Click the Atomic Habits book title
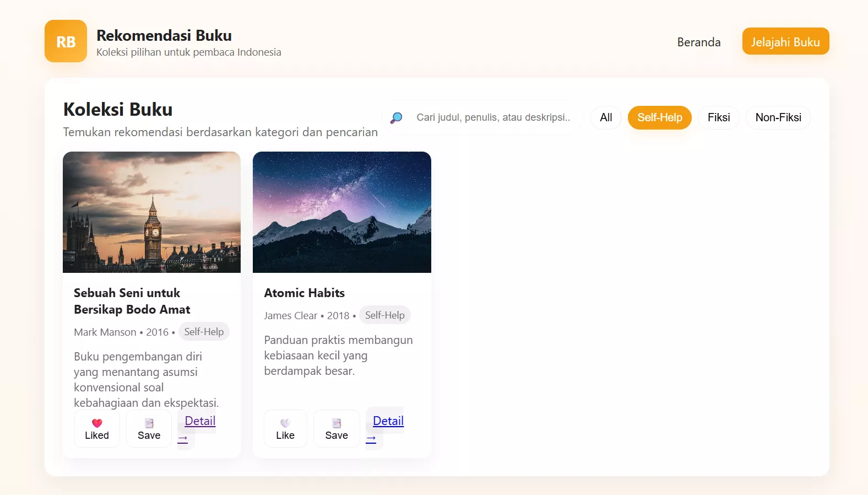This screenshot has height=495, width=868. (305, 293)
